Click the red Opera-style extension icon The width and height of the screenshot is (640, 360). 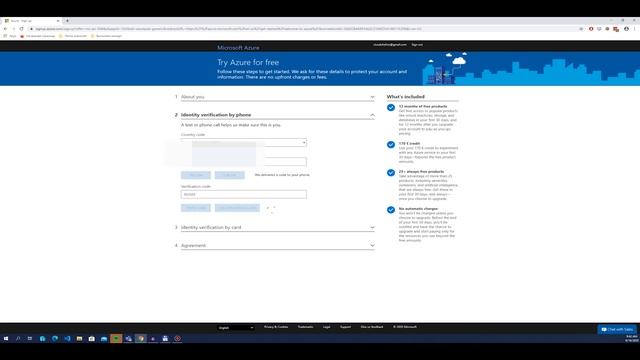[x=591, y=29]
